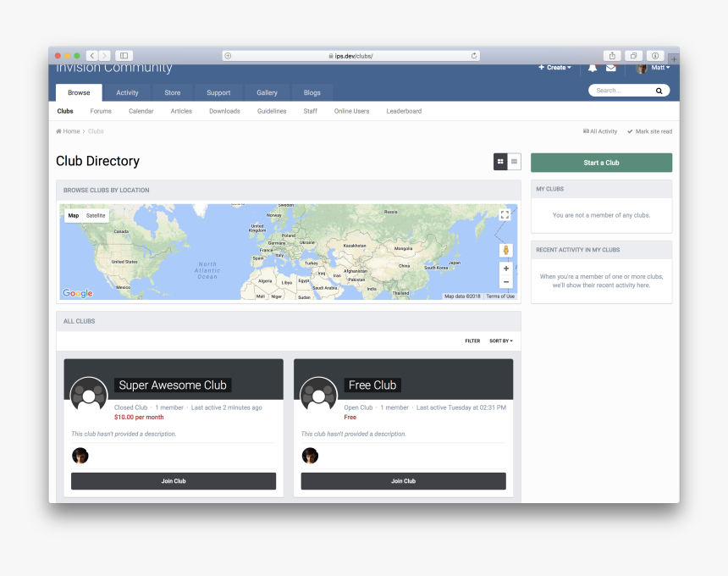Click the Safari back arrow button

click(92, 56)
